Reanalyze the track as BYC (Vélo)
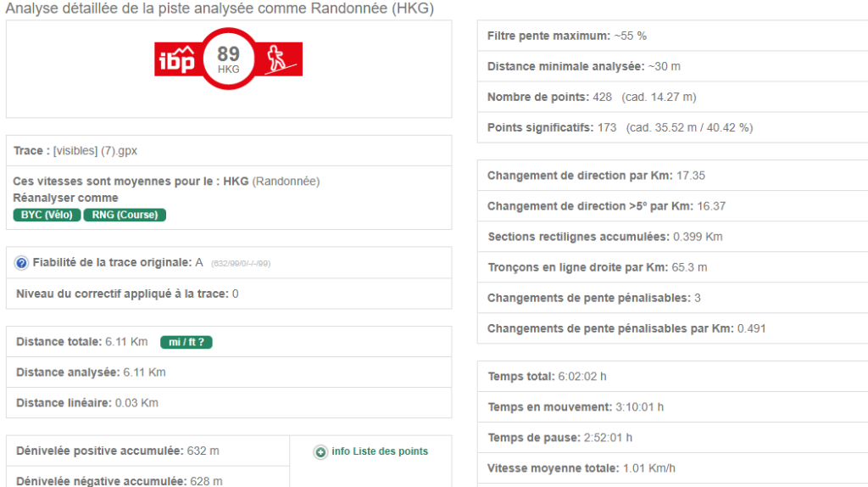This screenshot has width=868, height=487. [x=47, y=215]
